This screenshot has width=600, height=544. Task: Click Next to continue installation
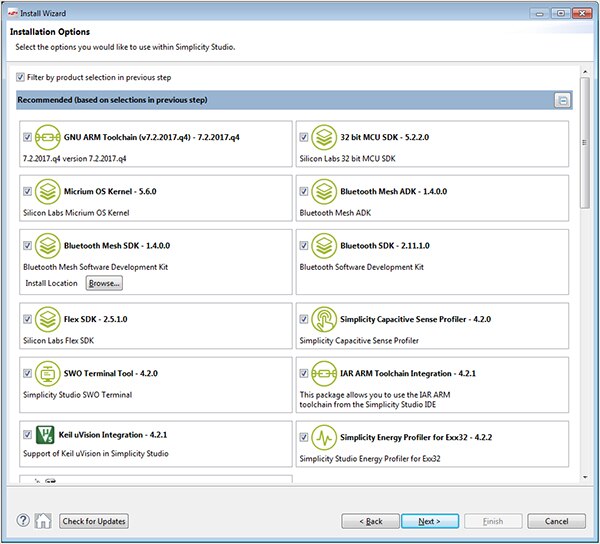429,521
